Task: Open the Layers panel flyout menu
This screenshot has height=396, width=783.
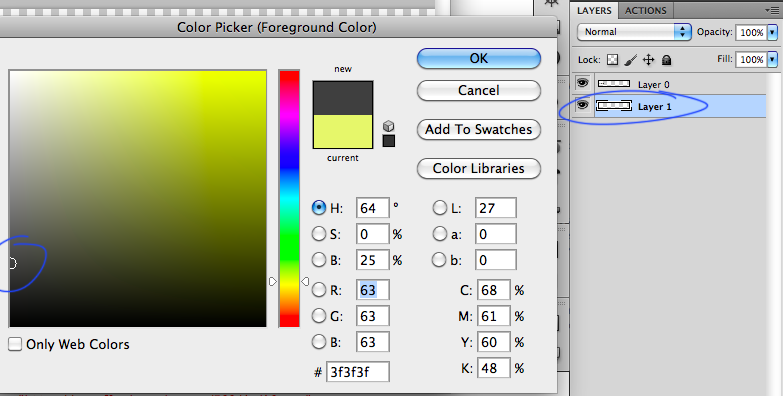Action: 772,10
